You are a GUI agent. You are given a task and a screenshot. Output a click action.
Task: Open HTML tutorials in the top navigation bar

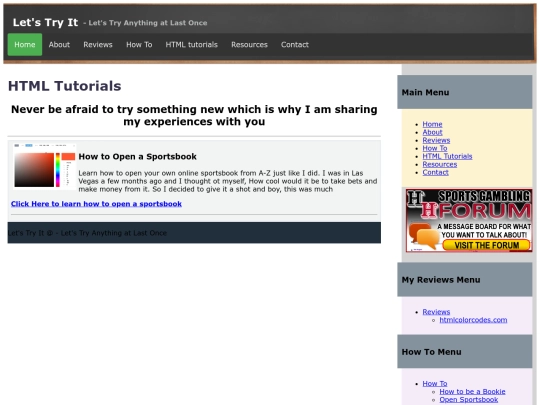point(191,44)
